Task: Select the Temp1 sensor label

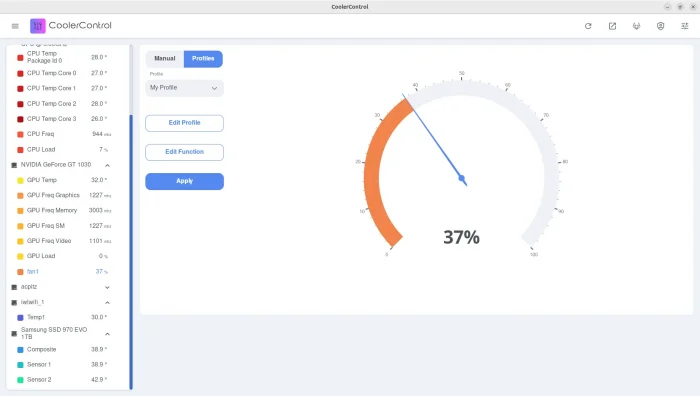Action: pos(36,317)
